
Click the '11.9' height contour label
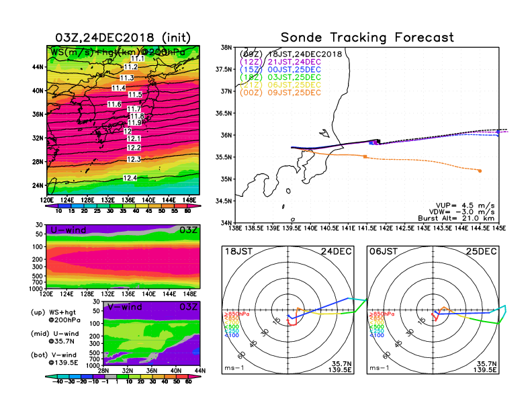click(x=134, y=123)
